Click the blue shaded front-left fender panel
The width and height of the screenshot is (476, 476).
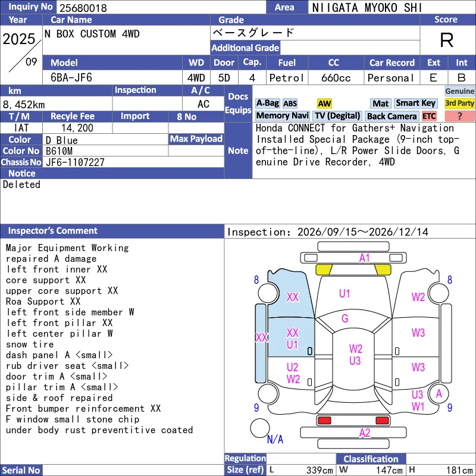coord(290,294)
